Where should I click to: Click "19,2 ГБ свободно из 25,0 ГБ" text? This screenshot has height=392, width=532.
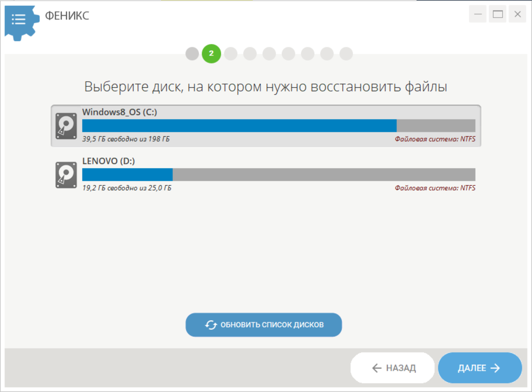pos(127,188)
